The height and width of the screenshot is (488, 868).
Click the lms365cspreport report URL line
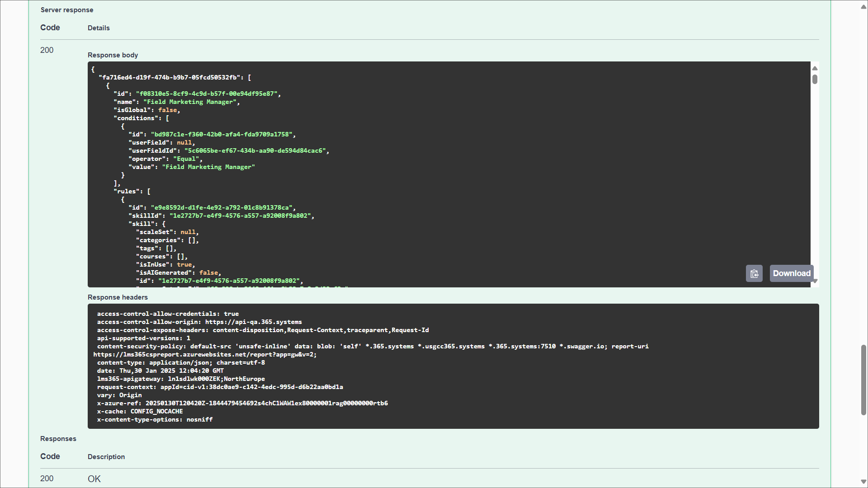[205, 355]
